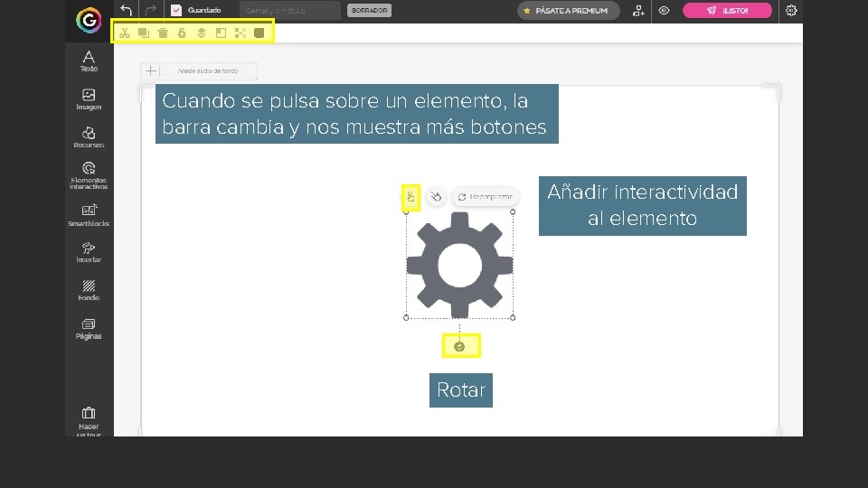Click plus to add background audio
The width and height of the screenshot is (868, 488).
[x=151, y=70]
